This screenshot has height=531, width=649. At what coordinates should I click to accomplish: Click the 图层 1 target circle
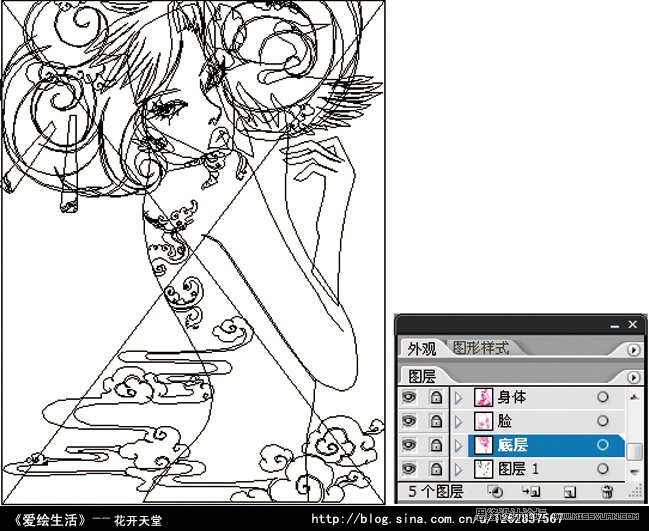coord(603,469)
